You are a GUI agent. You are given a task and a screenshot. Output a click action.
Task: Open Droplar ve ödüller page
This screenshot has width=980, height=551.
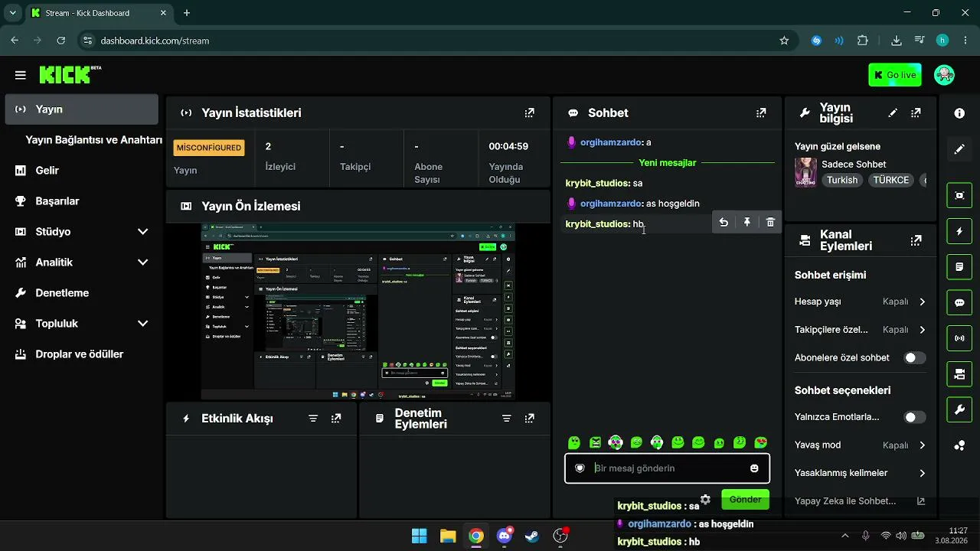point(82,354)
